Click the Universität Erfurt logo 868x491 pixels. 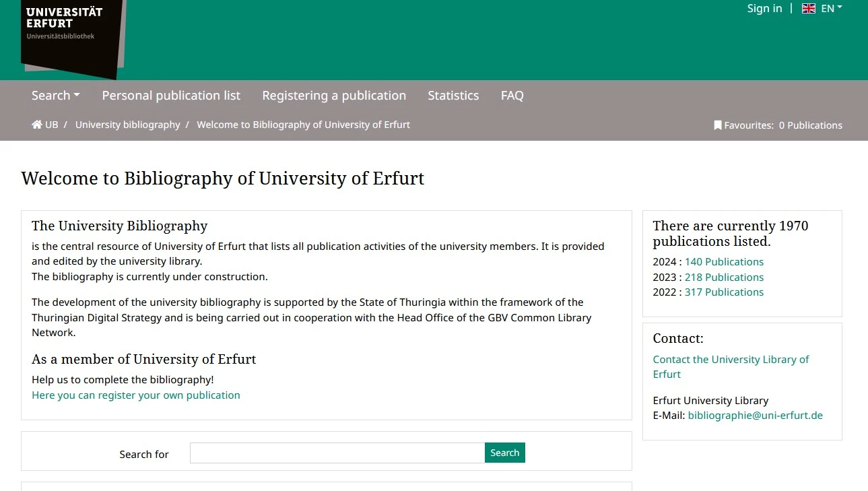click(71, 35)
